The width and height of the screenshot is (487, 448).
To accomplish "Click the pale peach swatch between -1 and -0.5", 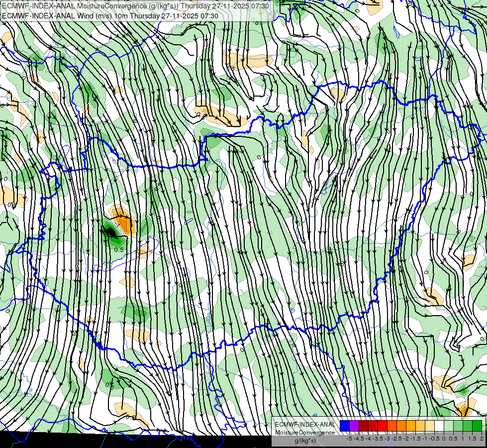I will coord(429,426).
